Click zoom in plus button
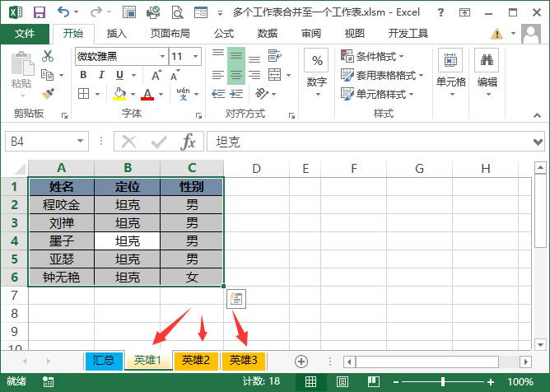The width and height of the screenshot is (550, 392). [491, 382]
